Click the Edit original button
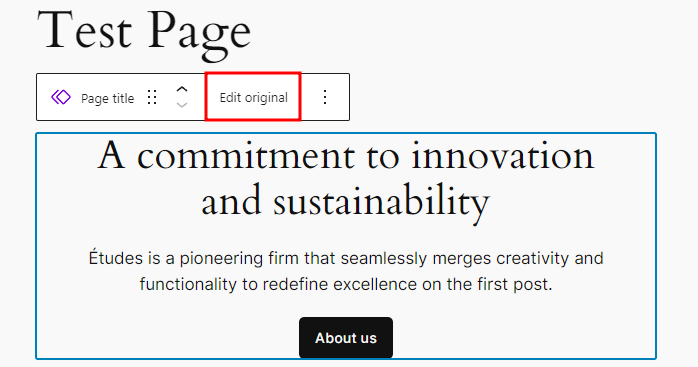This screenshot has height=367, width=698. pos(253,97)
